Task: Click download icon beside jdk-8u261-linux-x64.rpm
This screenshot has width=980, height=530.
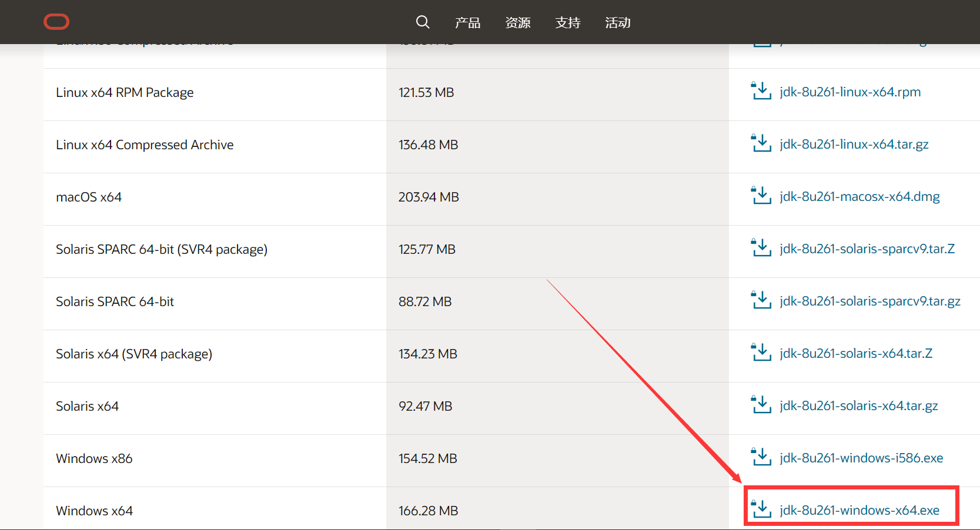Action: 761,91
